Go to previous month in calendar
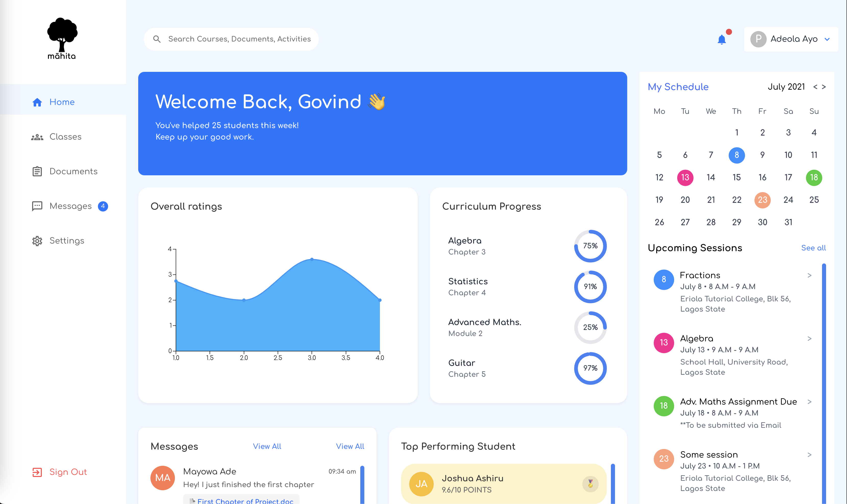 [815, 87]
